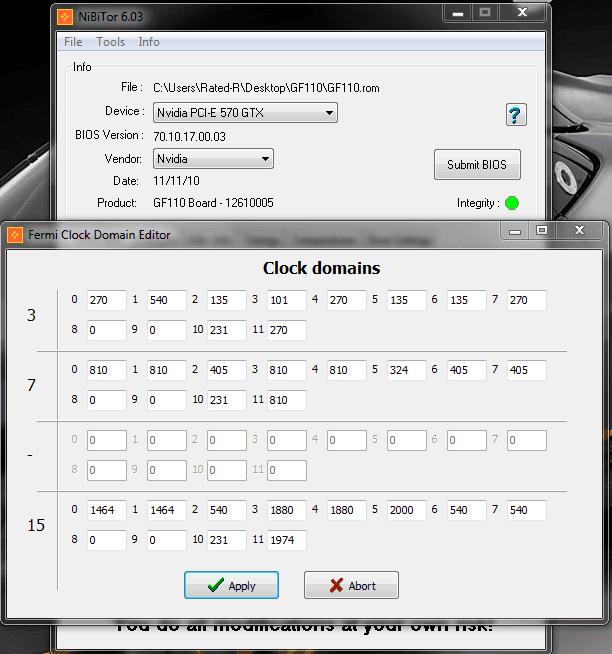Click the Submit BIOS button
612x654 pixels.
point(477,165)
